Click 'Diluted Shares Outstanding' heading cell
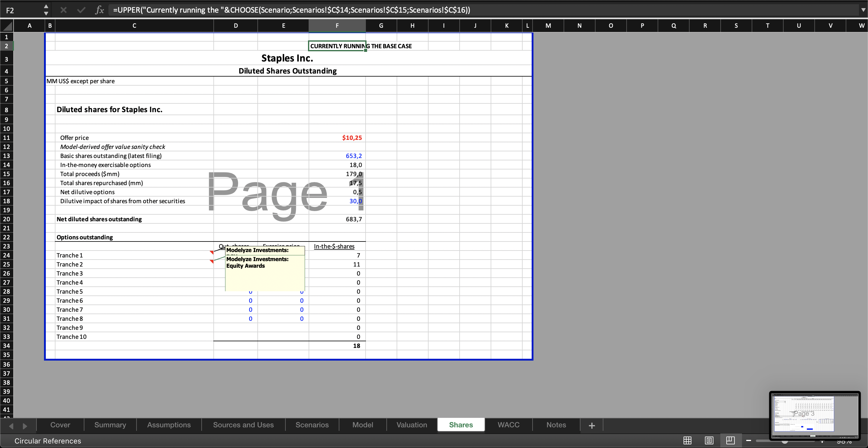 point(288,71)
